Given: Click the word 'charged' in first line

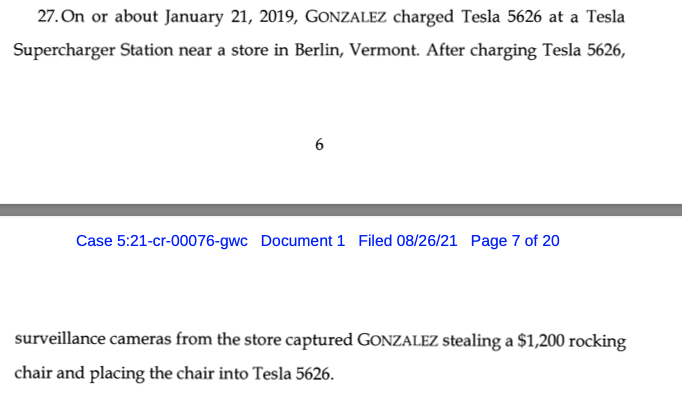Looking at the screenshot, I should [x=423, y=18].
